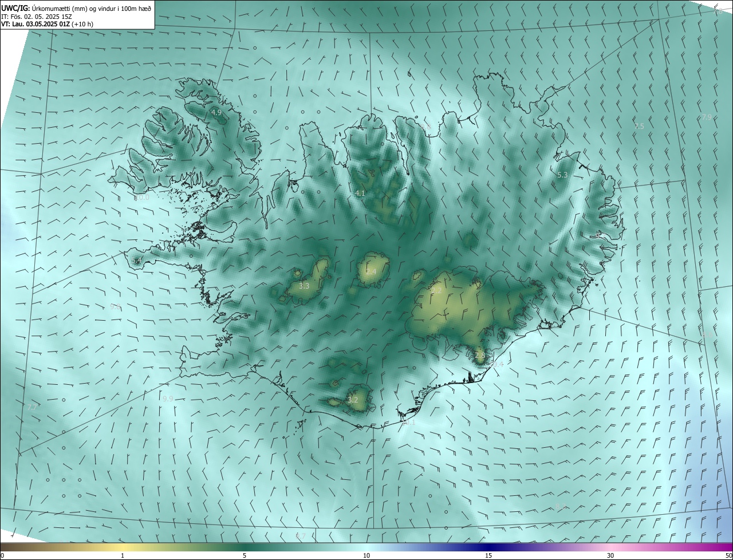The width and height of the screenshot is (733, 560).
Task: Click the 5 tick label on the color scale
Action: tap(245, 555)
